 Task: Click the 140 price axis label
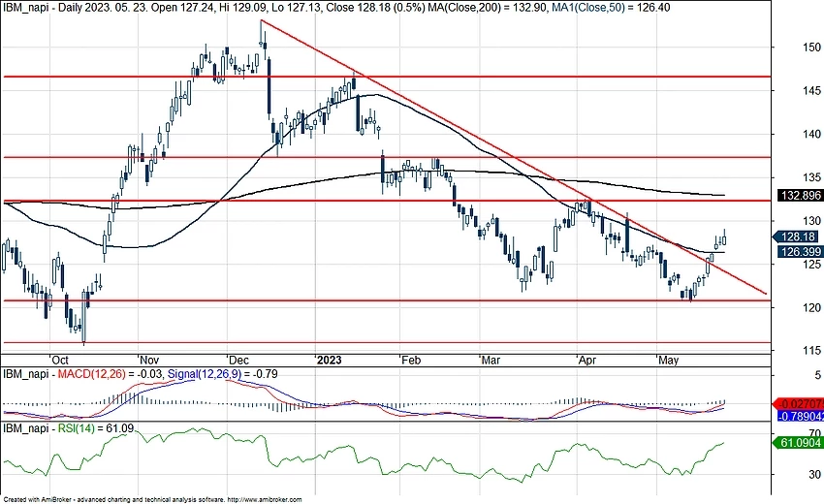point(811,135)
